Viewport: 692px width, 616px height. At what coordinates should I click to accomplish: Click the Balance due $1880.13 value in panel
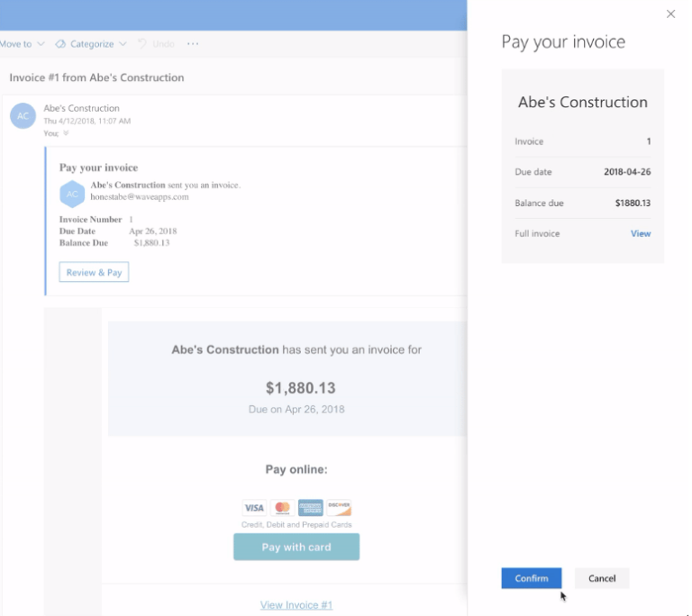[633, 203]
